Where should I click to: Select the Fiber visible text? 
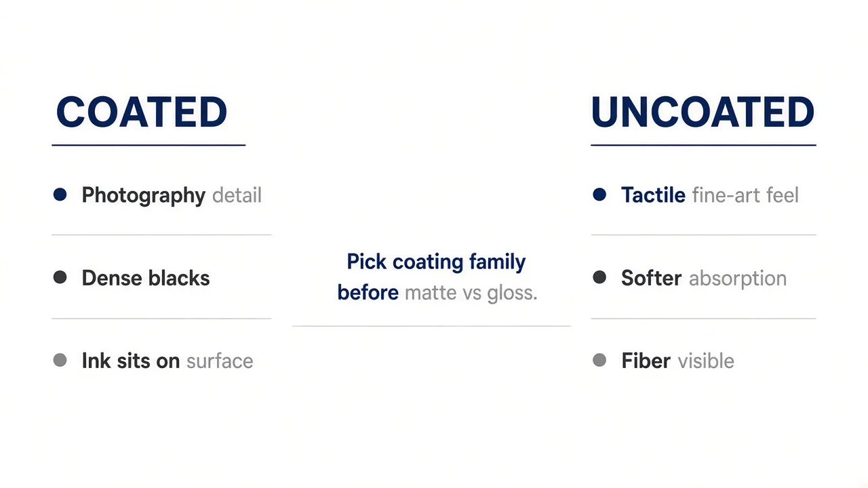coord(677,361)
